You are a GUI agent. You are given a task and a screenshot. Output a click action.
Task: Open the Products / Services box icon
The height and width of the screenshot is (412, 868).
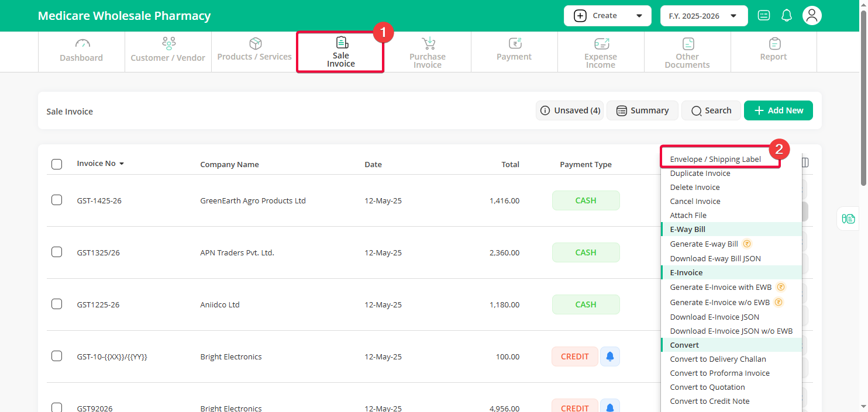pyautogui.click(x=255, y=44)
